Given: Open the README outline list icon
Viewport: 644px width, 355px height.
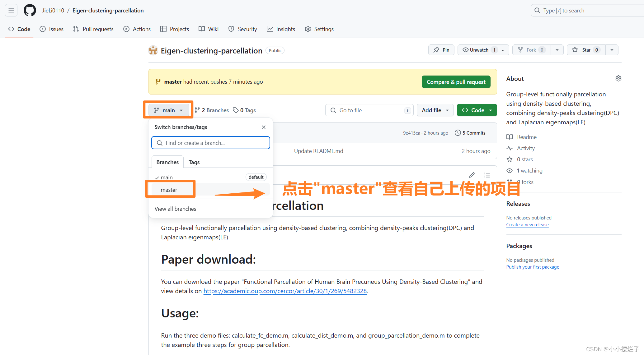Looking at the screenshot, I should point(487,175).
